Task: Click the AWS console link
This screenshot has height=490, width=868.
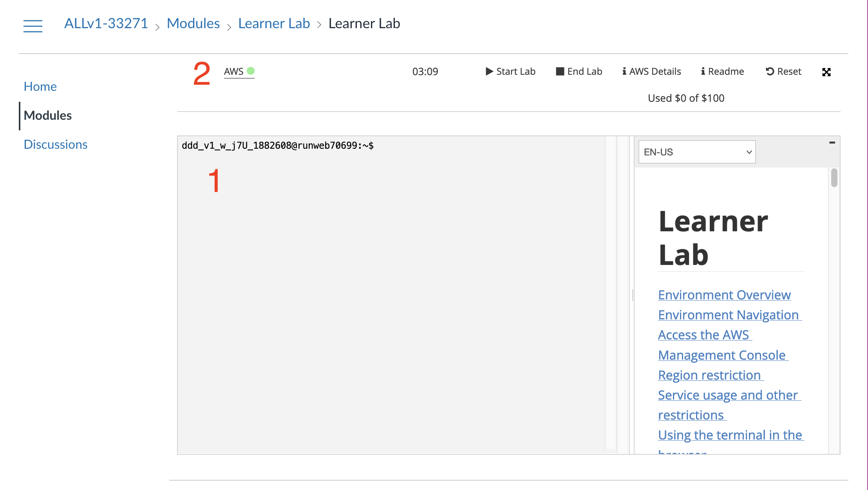Action: [234, 72]
